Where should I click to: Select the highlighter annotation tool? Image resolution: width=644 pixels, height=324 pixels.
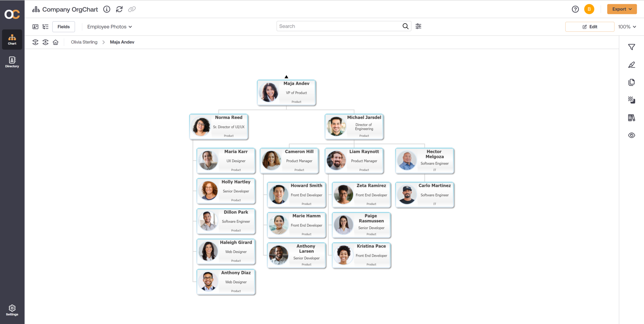pyautogui.click(x=632, y=65)
